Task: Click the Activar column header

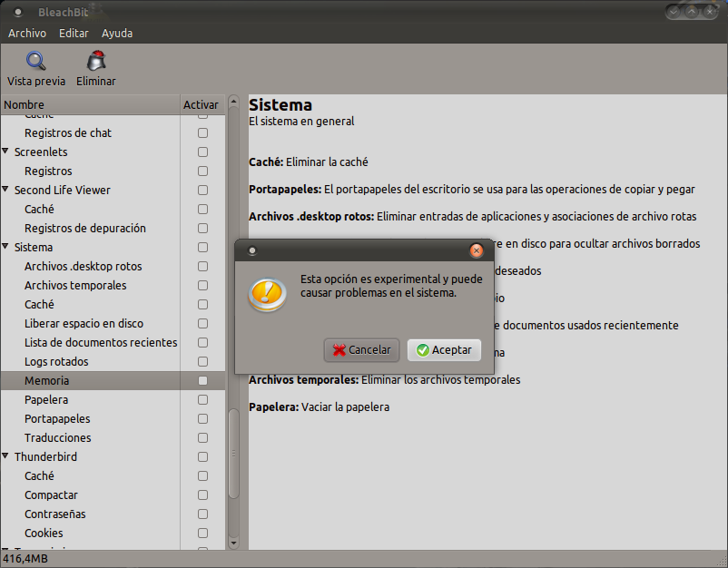Action: [202, 105]
